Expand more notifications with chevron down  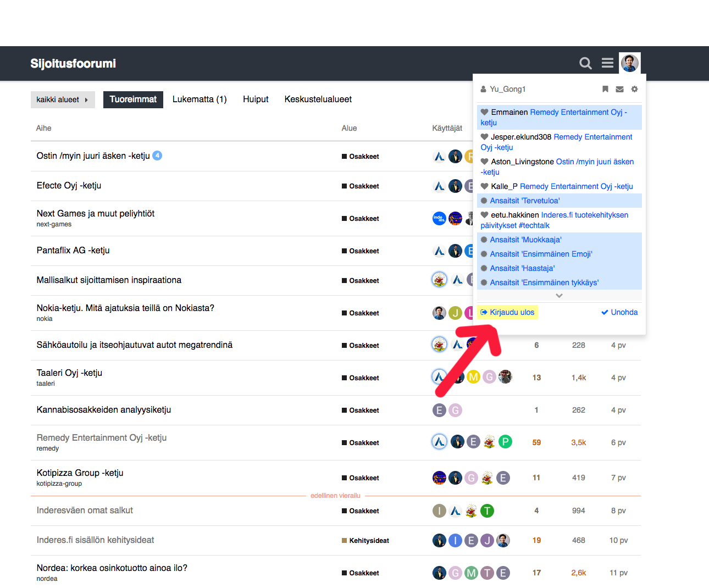(559, 296)
